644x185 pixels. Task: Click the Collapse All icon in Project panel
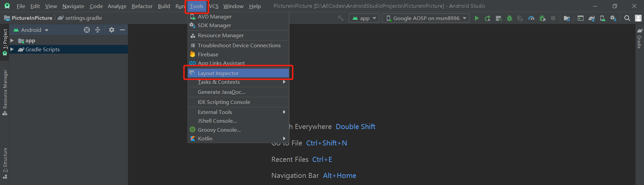click(x=98, y=30)
